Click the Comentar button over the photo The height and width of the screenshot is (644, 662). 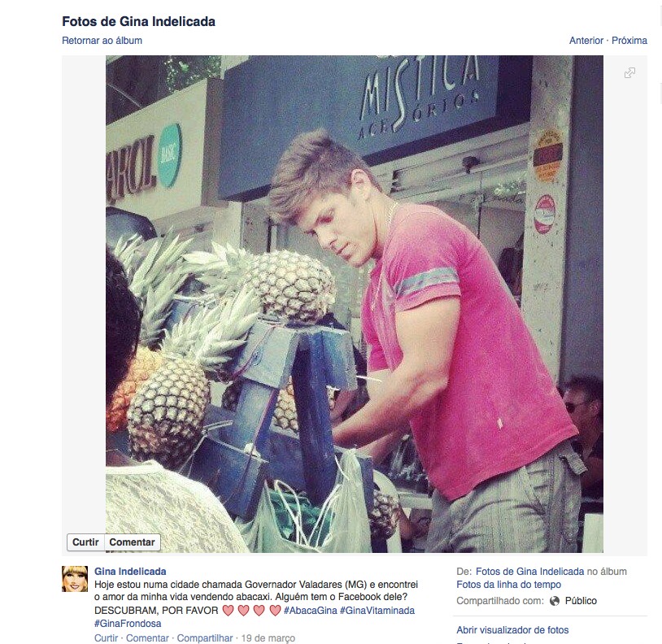[x=132, y=542]
